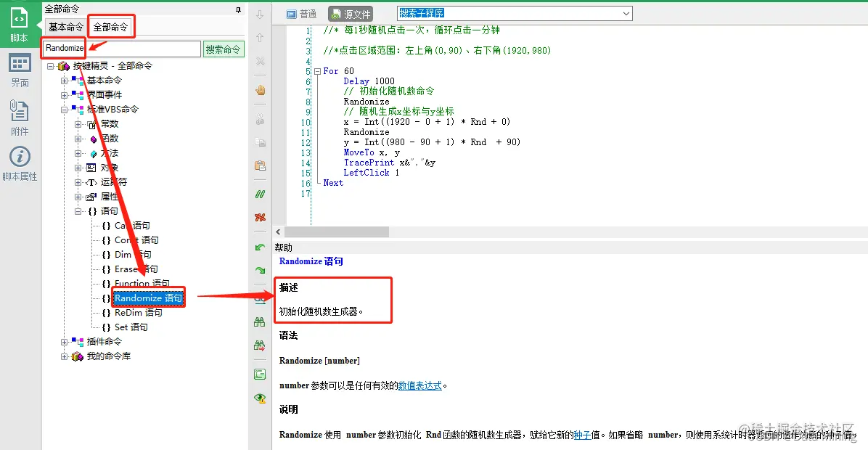Collapse the 语句 tree node
The image size is (868, 450).
coord(78,211)
